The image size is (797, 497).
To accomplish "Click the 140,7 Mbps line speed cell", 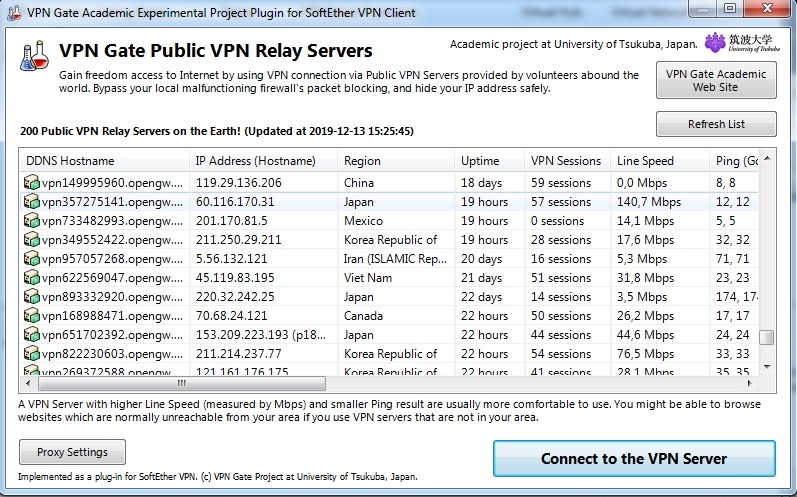I will point(649,202).
